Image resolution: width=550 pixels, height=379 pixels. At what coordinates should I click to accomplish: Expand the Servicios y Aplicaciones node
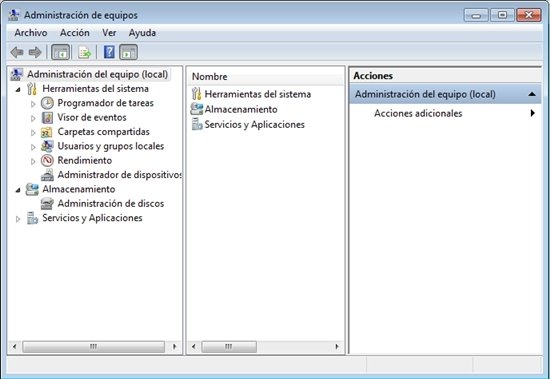click(18, 219)
